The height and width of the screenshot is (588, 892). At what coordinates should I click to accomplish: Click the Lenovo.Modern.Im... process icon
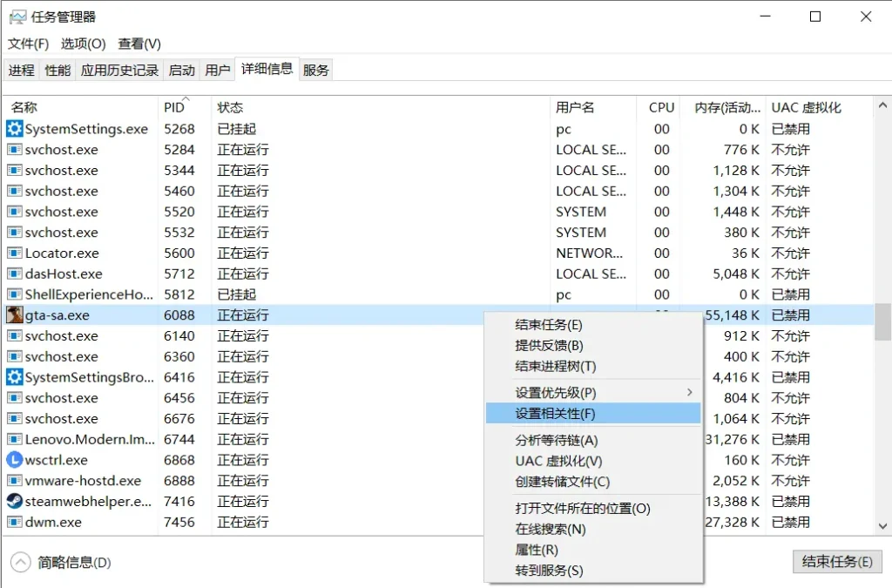pyautogui.click(x=14, y=439)
